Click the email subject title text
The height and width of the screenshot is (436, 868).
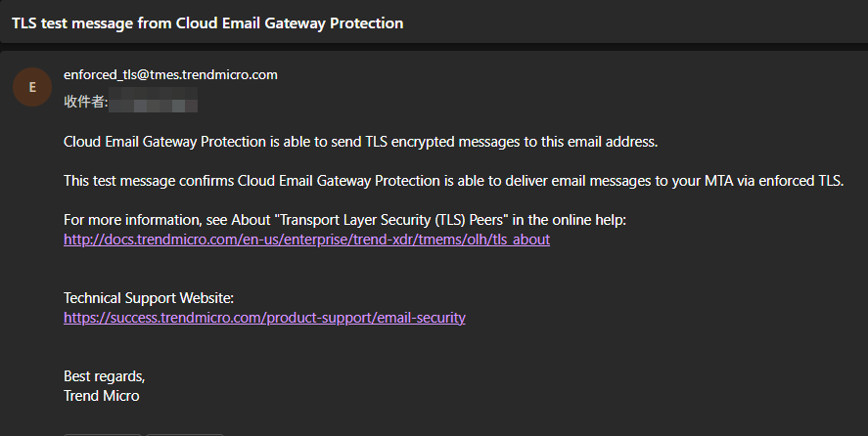(x=207, y=22)
